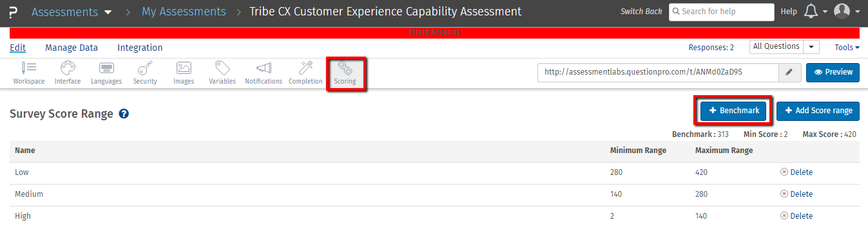
Task: Click the pencil edit URL icon
Action: [x=789, y=72]
